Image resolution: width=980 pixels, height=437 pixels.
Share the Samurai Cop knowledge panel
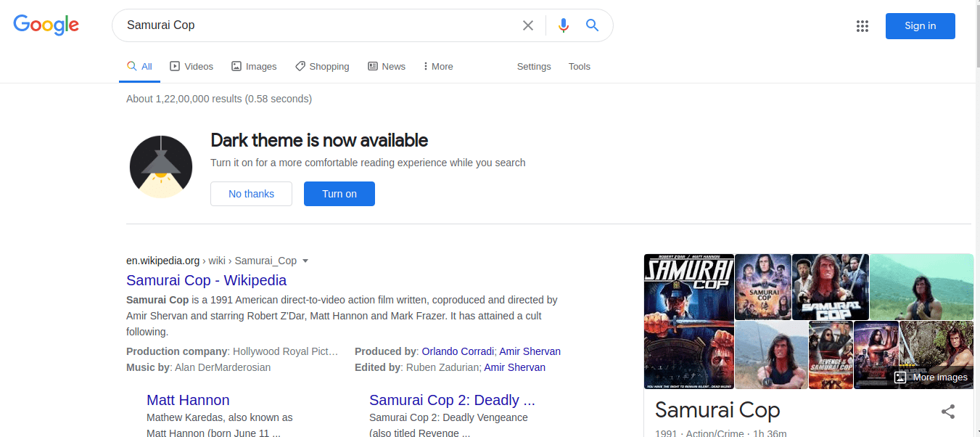pyautogui.click(x=947, y=412)
